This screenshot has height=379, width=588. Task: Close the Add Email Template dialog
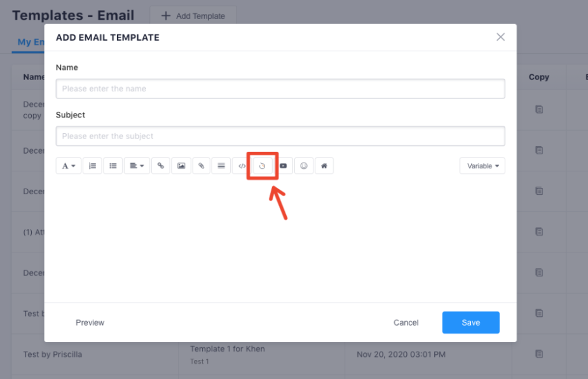click(x=500, y=37)
